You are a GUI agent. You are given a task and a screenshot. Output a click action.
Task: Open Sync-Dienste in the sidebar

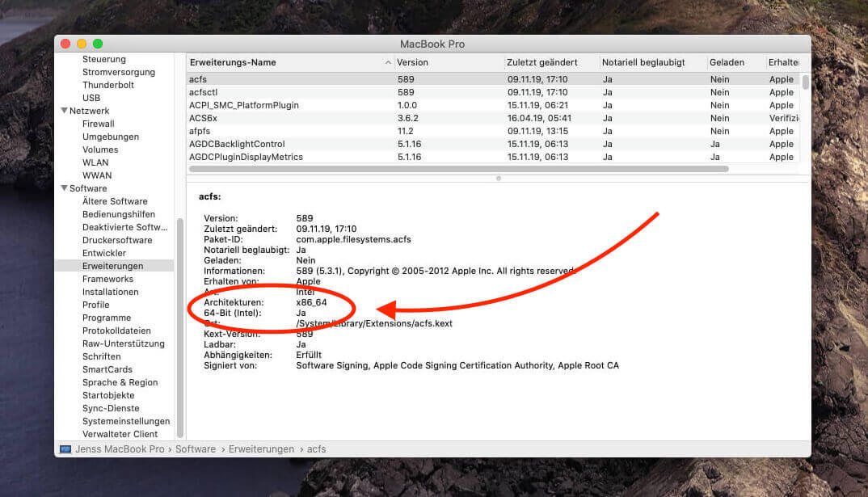click(x=111, y=408)
